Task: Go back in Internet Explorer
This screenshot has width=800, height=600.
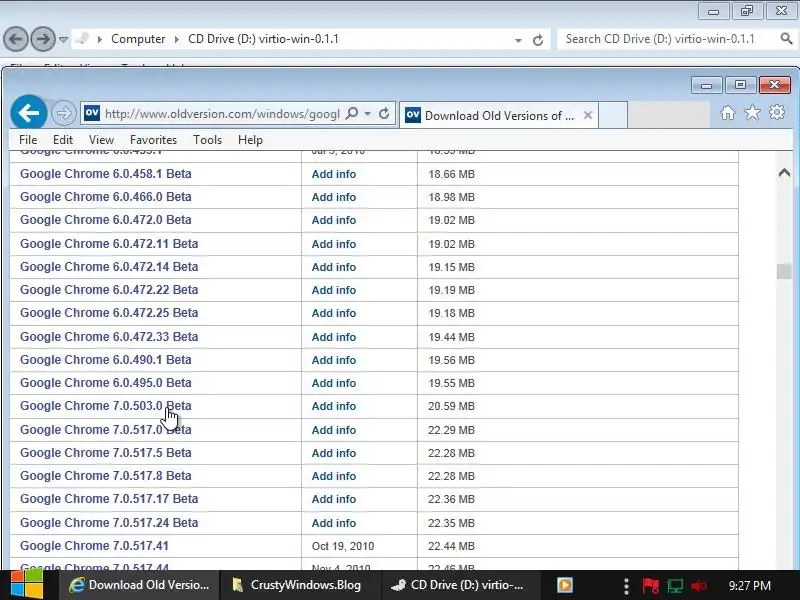Action: pyautogui.click(x=29, y=113)
